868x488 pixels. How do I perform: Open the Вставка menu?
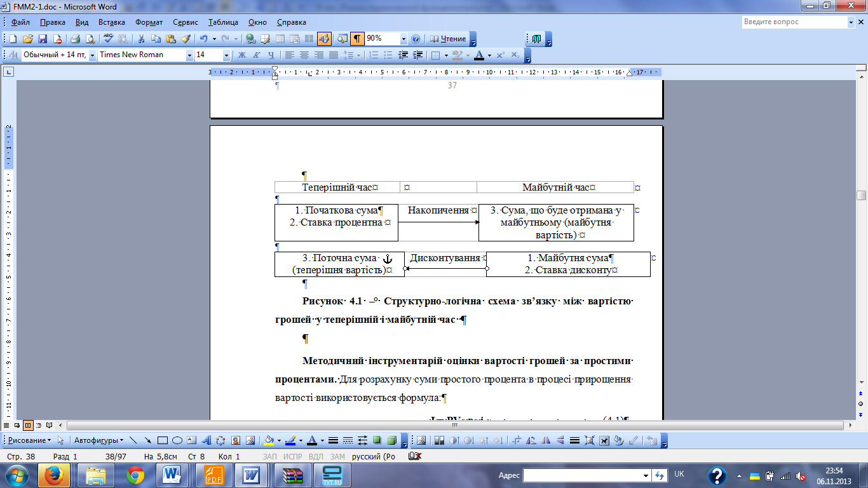pos(112,22)
